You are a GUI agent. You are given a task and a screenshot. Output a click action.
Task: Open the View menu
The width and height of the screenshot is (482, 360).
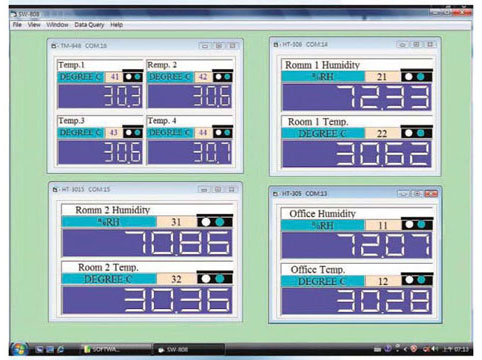pos(34,25)
